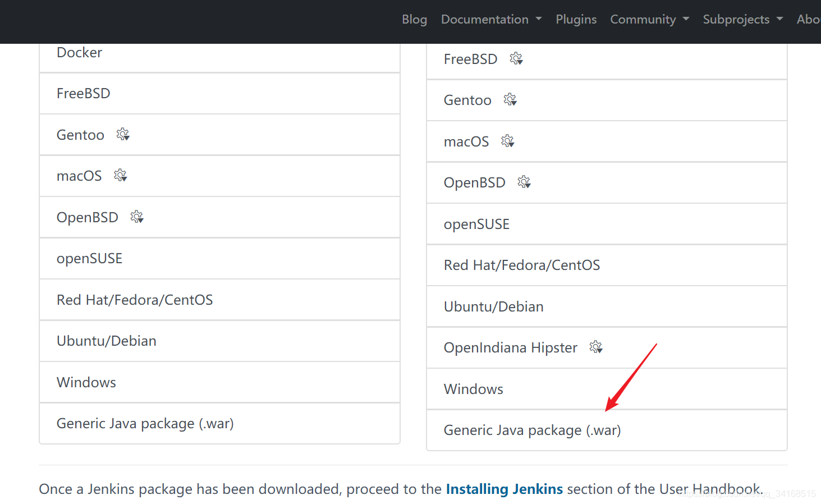This screenshot has height=504, width=821.
Task: Click gear icon beside right-column FreeBSD
Action: point(516,59)
